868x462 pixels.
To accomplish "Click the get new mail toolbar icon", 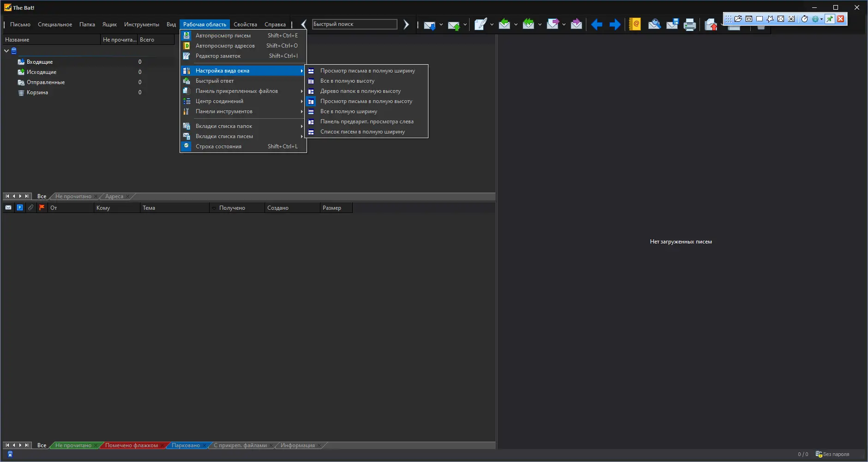I will [429, 24].
